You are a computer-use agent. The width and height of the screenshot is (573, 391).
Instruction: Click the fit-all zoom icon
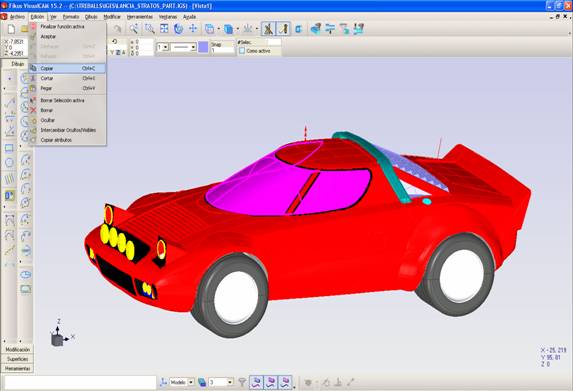point(164,29)
